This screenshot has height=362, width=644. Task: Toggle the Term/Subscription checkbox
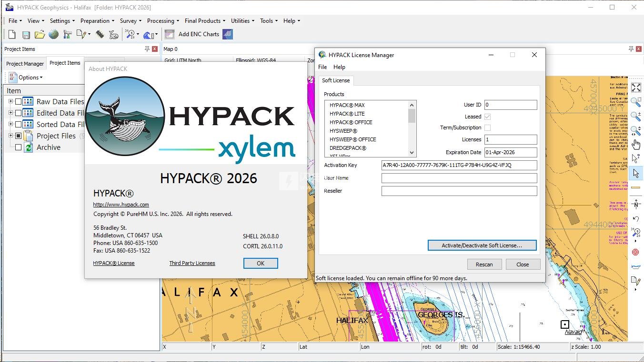[x=487, y=127]
